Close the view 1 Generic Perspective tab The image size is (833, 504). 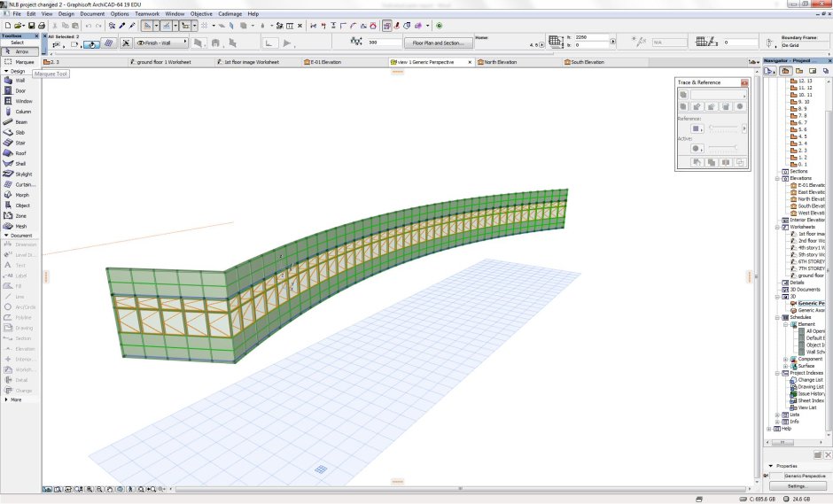tap(470, 62)
